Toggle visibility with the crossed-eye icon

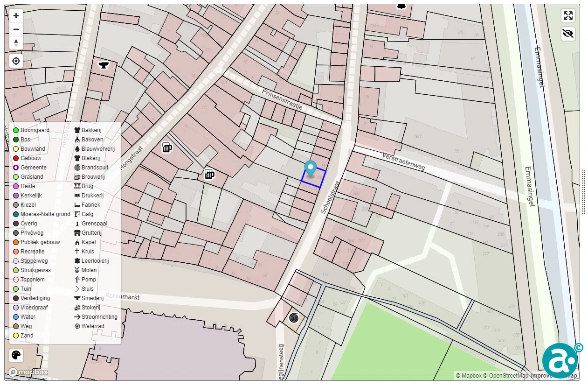coord(568,34)
